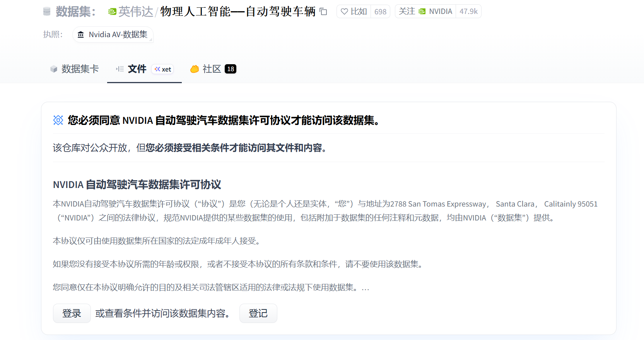The width and height of the screenshot is (644, 340).
Task: Expand the truncated agreement text at the ellipsis
Action: [366, 288]
